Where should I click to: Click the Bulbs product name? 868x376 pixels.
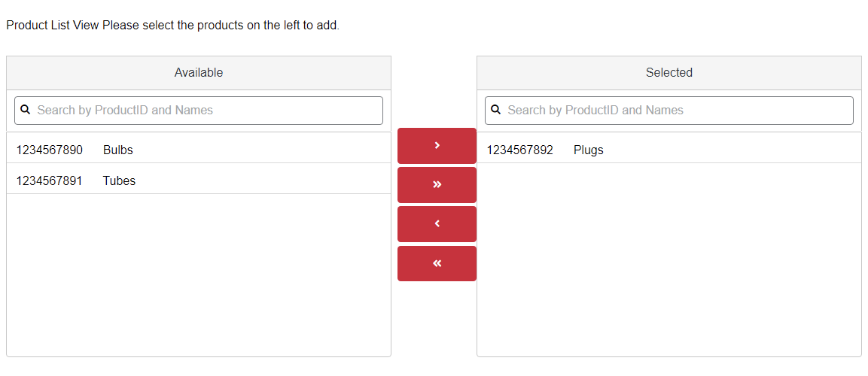point(118,150)
